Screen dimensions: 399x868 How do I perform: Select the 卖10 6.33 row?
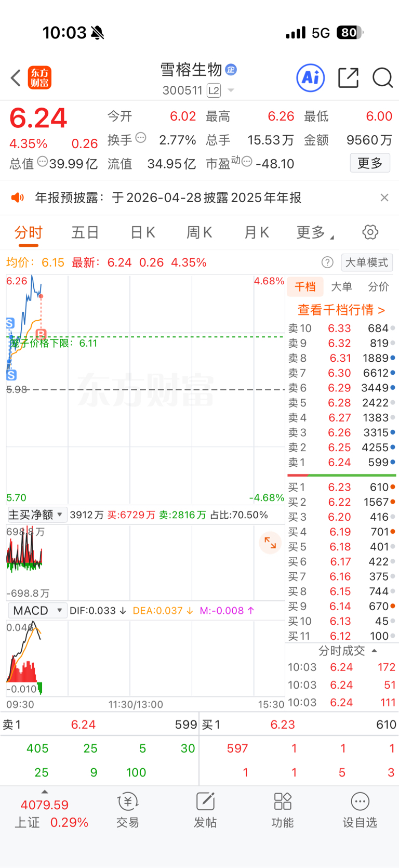[342, 328]
